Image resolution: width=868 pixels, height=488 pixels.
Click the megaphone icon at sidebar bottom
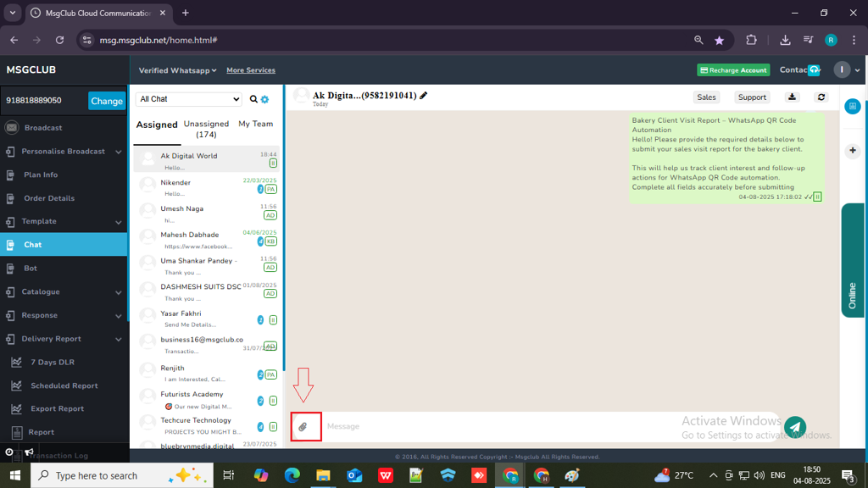pos(30,452)
